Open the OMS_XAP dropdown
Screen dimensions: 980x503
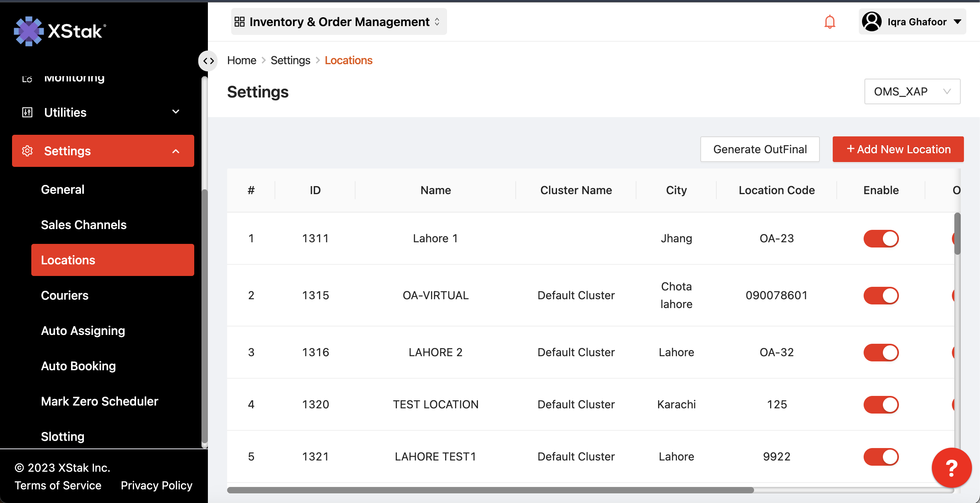pos(912,91)
